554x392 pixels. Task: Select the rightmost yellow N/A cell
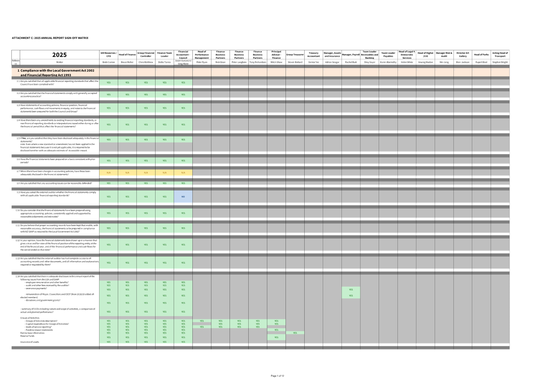click(183, 173)
